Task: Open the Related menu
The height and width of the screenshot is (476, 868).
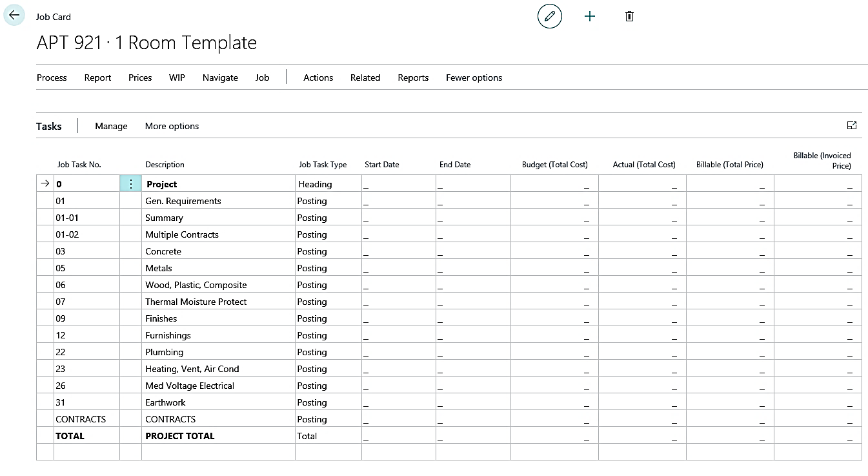Action: [x=365, y=78]
